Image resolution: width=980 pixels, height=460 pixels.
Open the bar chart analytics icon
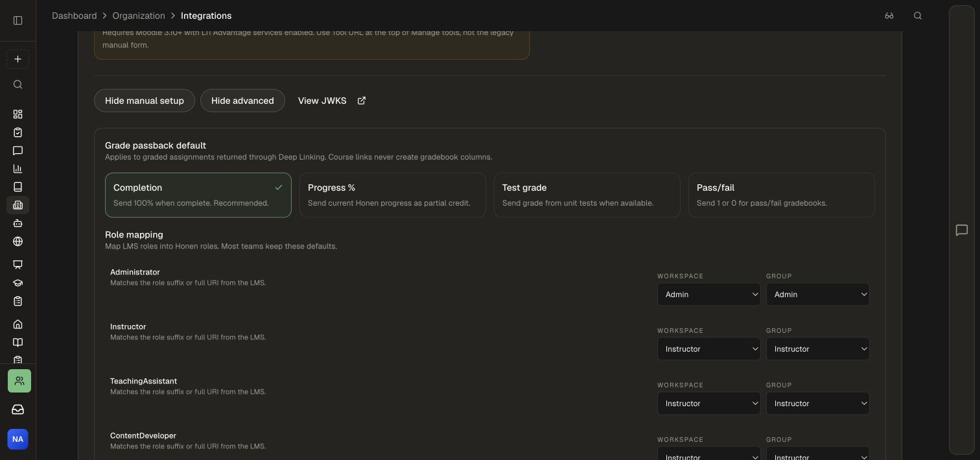[x=17, y=169]
